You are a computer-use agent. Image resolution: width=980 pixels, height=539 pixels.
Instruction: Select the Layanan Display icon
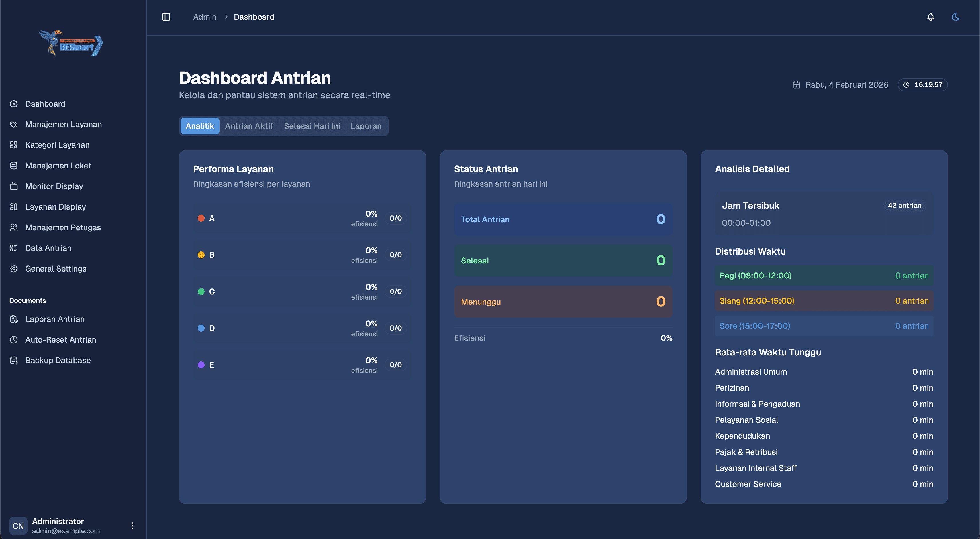click(14, 206)
